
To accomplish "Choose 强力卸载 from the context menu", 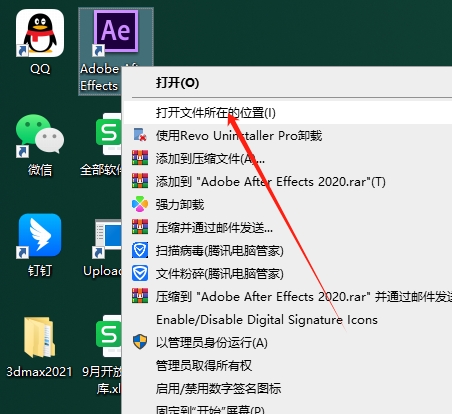I will (x=288, y=204).
